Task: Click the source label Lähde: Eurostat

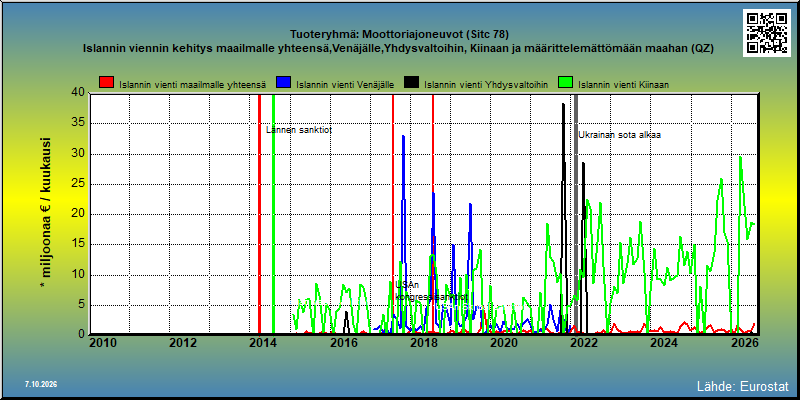Action: pyautogui.click(x=742, y=386)
